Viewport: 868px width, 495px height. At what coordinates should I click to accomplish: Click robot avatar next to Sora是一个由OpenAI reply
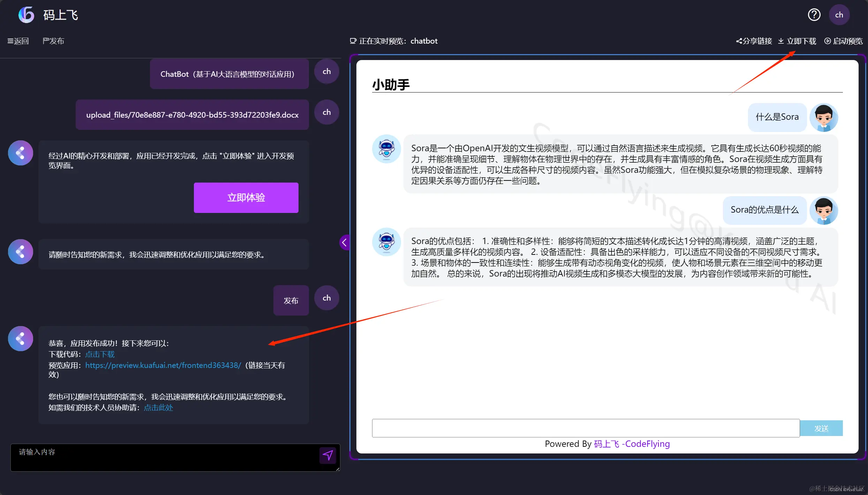[386, 149]
